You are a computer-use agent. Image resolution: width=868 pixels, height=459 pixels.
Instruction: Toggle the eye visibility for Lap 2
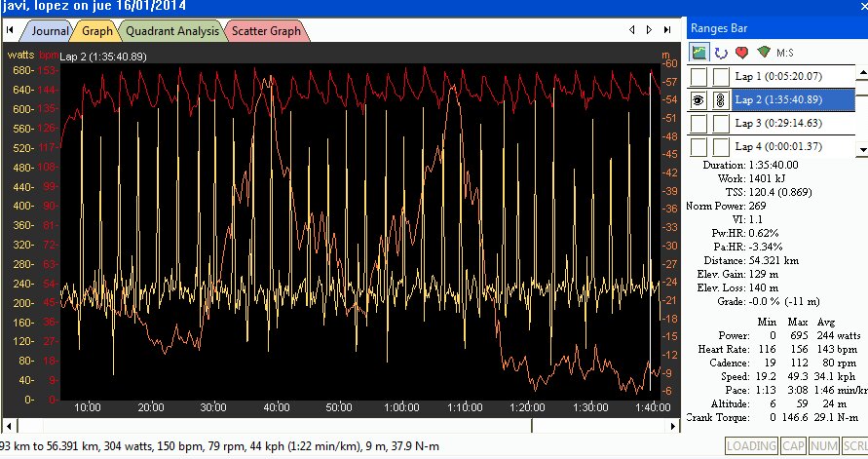pyautogui.click(x=698, y=100)
